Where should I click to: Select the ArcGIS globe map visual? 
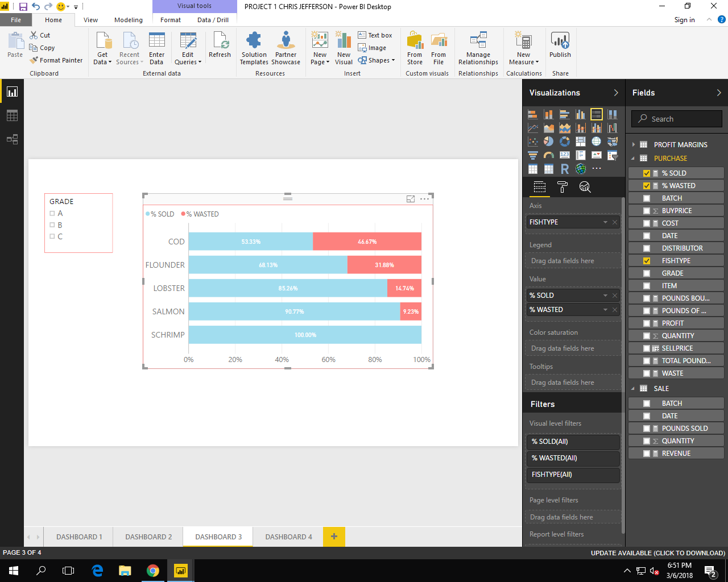(581, 169)
